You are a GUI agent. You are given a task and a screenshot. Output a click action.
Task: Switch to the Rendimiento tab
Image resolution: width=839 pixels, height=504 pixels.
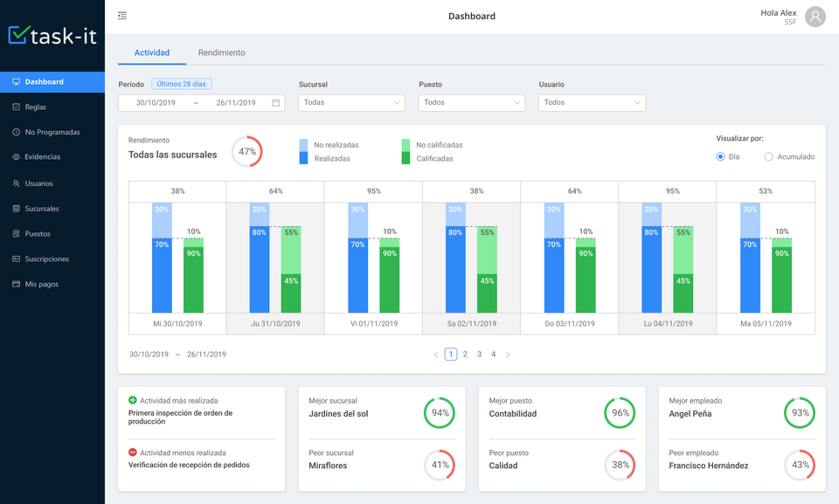click(x=221, y=52)
